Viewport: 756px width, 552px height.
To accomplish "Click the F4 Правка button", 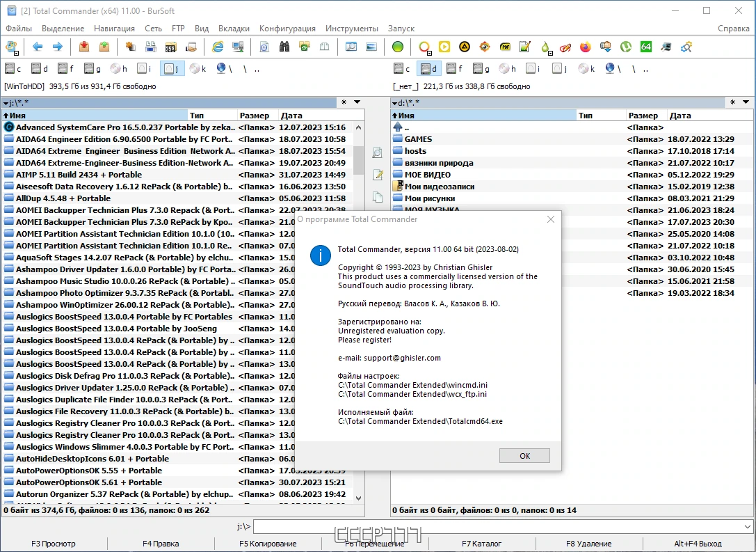I will tap(161, 544).
